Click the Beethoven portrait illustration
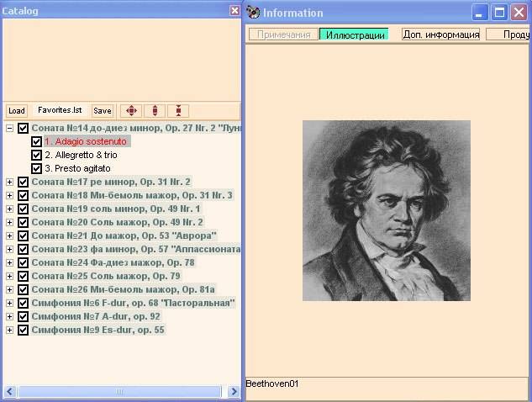532x402 pixels. click(387, 210)
